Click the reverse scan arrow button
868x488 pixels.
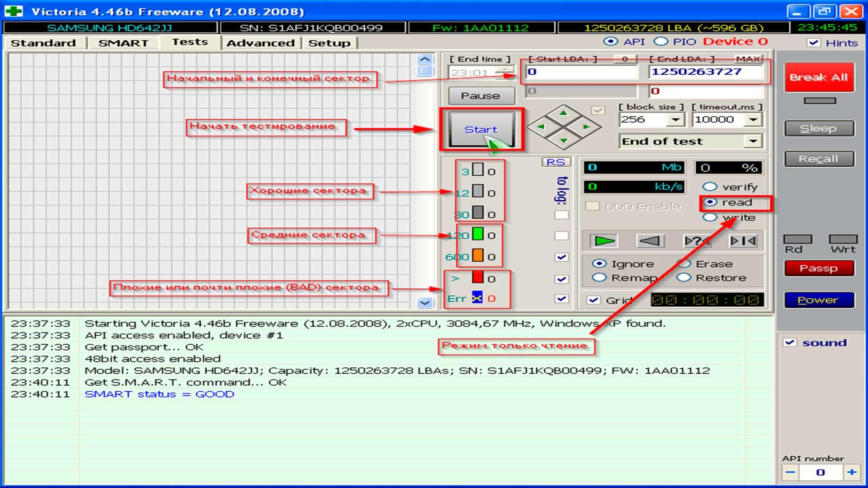[x=650, y=241]
